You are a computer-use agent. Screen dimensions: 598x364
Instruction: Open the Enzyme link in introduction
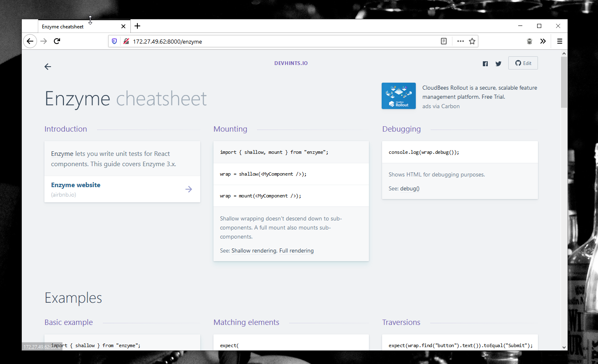(62, 154)
